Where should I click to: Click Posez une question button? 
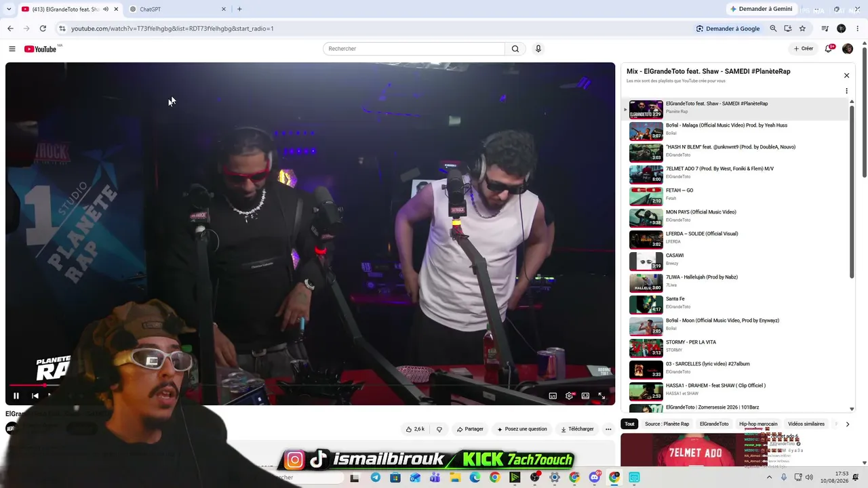[522, 429]
